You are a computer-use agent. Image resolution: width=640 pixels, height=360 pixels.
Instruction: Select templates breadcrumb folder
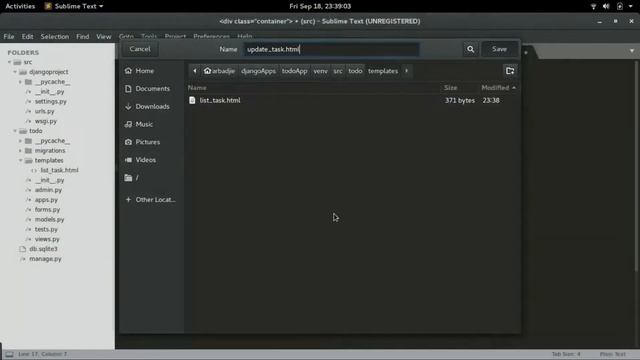coord(383,71)
